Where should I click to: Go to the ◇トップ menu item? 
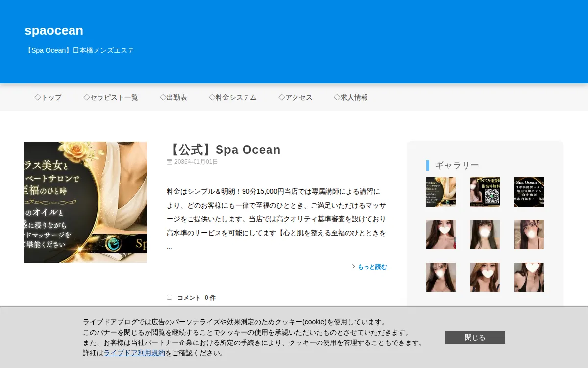(x=48, y=97)
